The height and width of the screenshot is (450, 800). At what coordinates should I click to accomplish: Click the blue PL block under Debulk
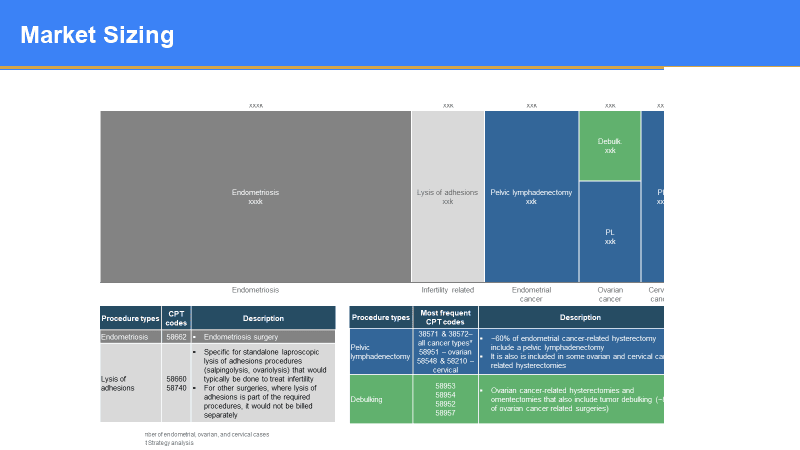610,236
